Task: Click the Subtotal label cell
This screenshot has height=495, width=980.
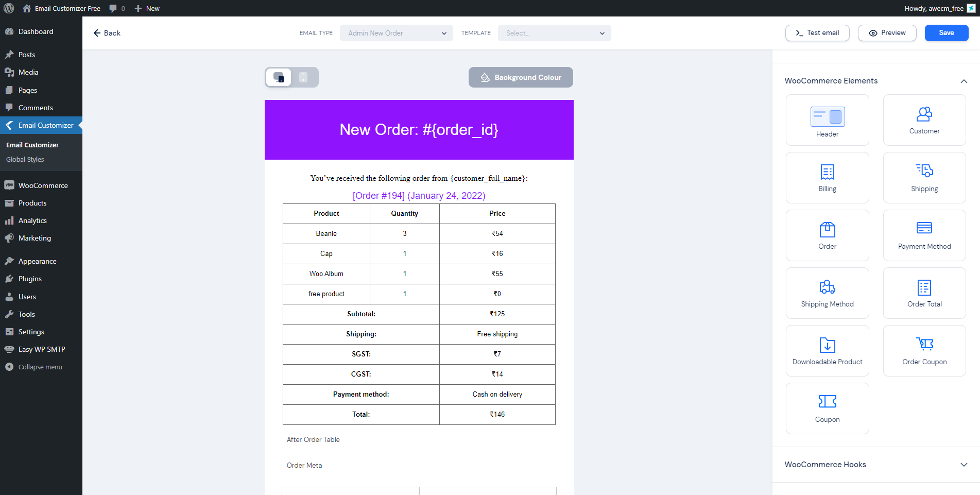Action: click(x=361, y=314)
